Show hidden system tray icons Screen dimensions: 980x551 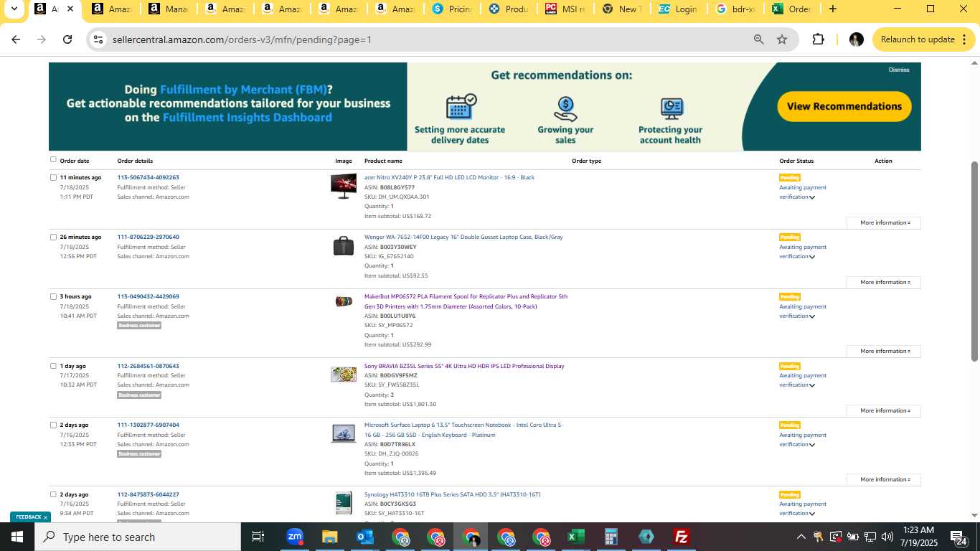pos(801,537)
